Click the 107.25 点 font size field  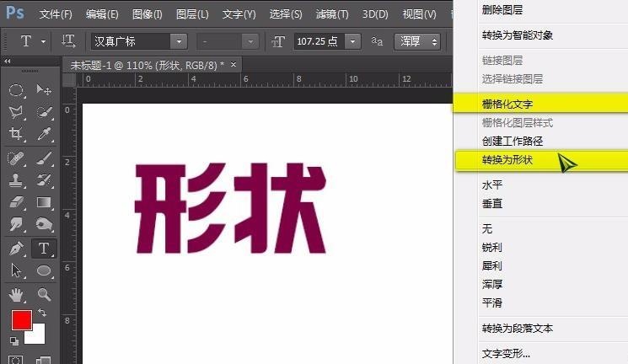[x=319, y=41]
